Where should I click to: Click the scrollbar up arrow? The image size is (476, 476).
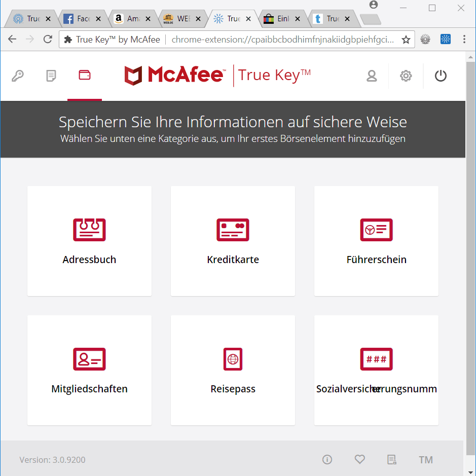point(470,57)
